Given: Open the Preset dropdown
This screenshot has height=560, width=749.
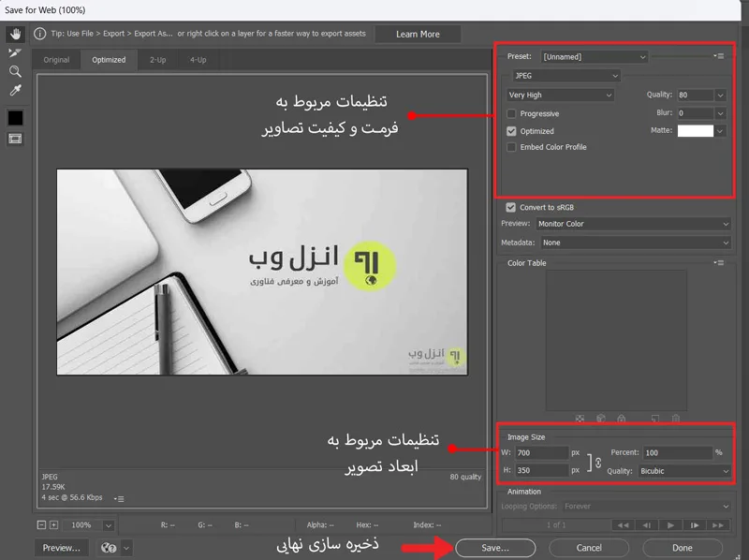Looking at the screenshot, I should 595,57.
